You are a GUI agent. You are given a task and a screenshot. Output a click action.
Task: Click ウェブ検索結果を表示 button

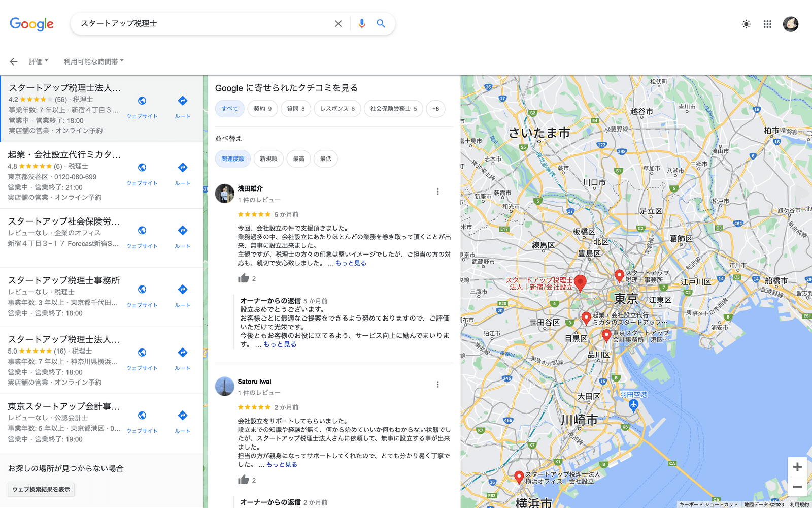(41, 490)
